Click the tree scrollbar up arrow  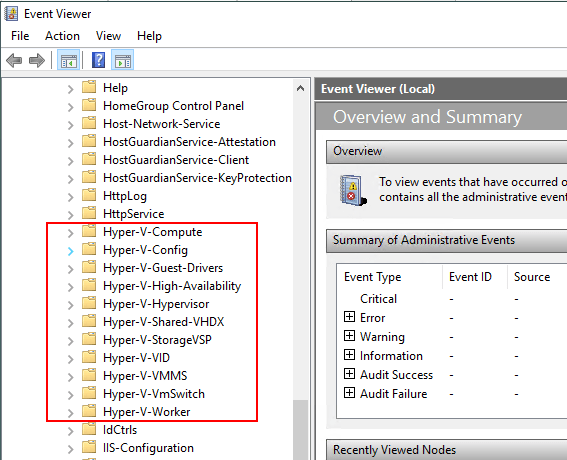pos(300,88)
